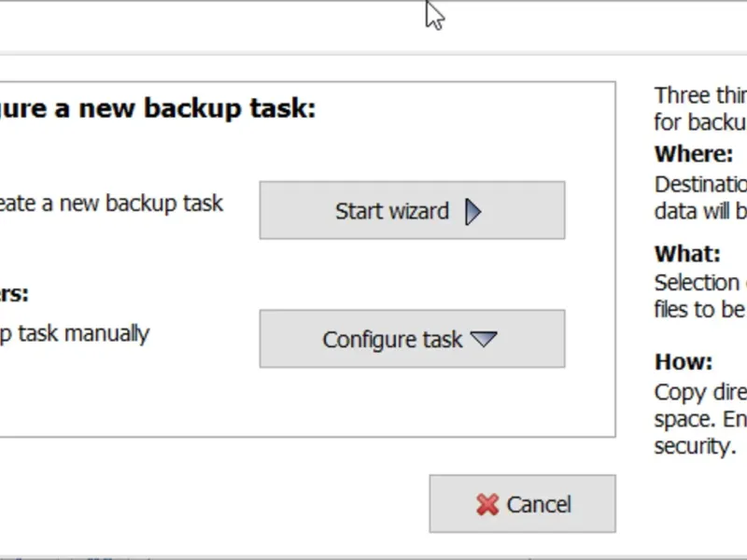Image resolution: width=747 pixels, height=560 pixels.
Task: Click the "data will" line under Where
Action: coord(698,211)
